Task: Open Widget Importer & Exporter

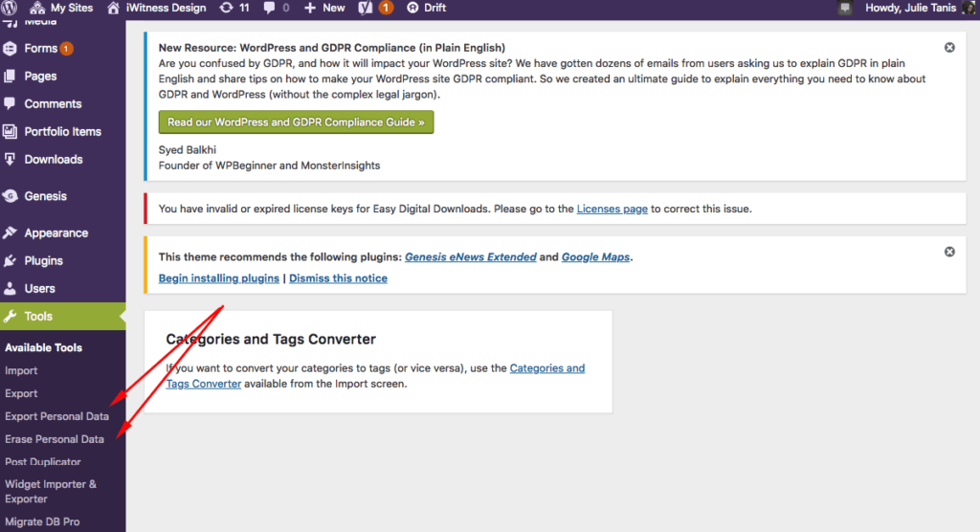Action: coord(50,492)
